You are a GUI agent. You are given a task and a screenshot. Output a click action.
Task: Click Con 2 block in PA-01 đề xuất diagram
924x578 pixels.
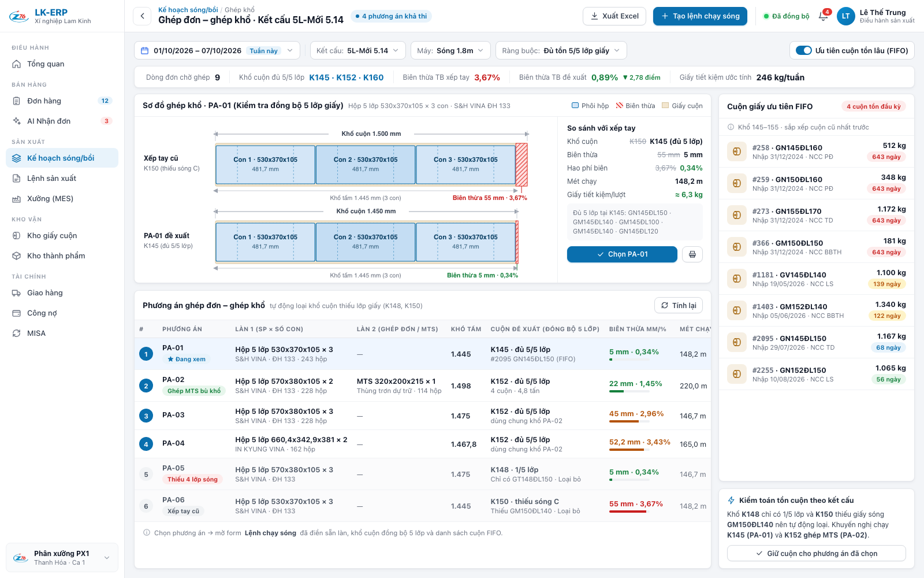pos(366,242)
